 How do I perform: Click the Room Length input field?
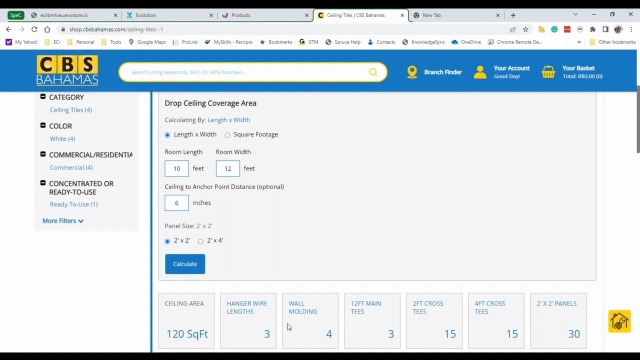[177, 169]
